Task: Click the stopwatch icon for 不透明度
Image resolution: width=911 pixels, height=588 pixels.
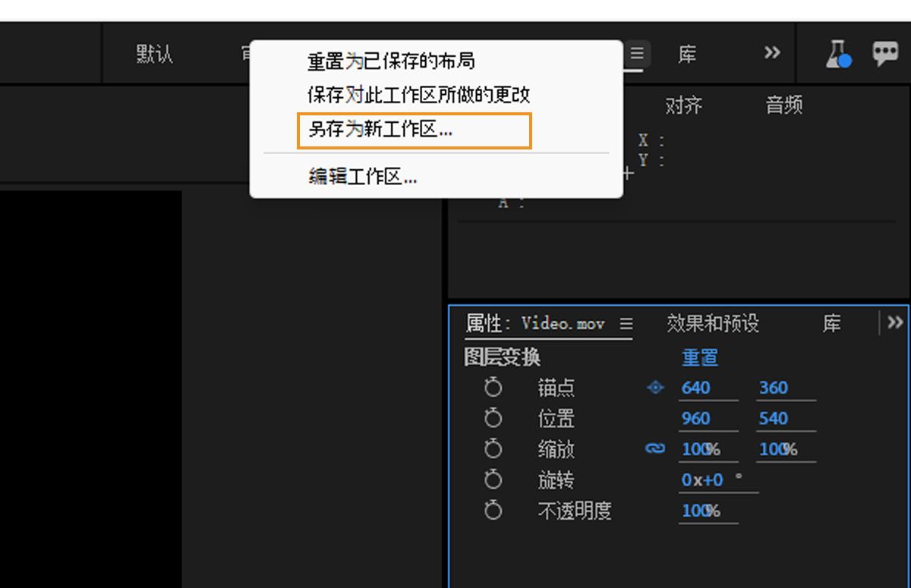Action: (493, 511)
